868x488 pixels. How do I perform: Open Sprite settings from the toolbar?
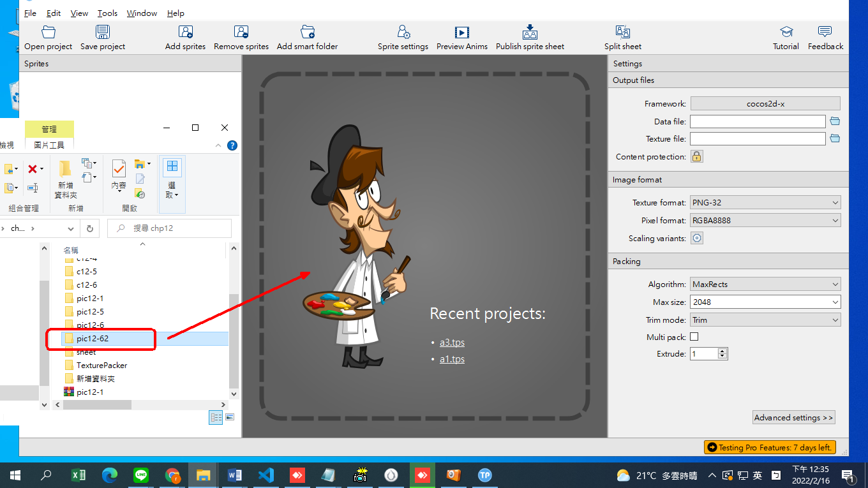(x=403, y=32)
